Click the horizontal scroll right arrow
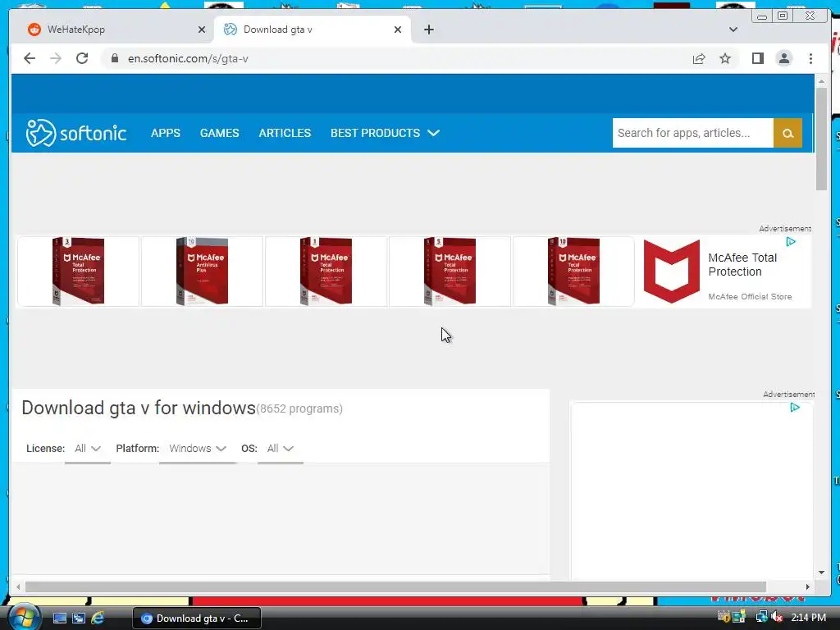Image resolution: width=840 pixels, height=630 pixels. pos(808,587)
